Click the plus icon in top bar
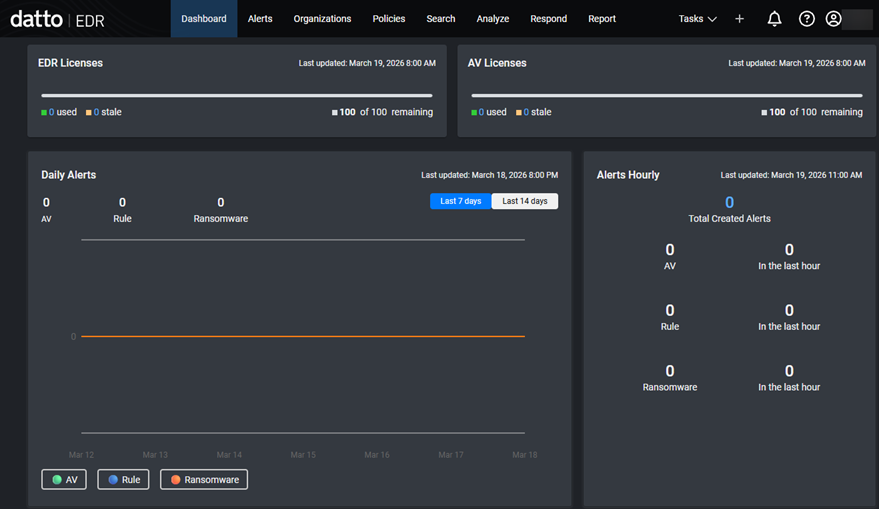This screenshot has height=509, width=879. (739, 19)
